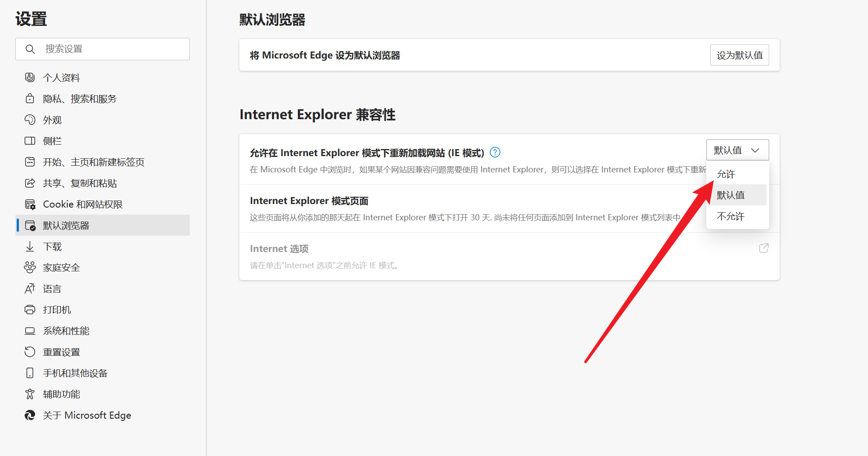Image resolution: width=868 pixels, height=456 pixels.
Task: Click the 设为默认值 button
Action: click(739, 55)
